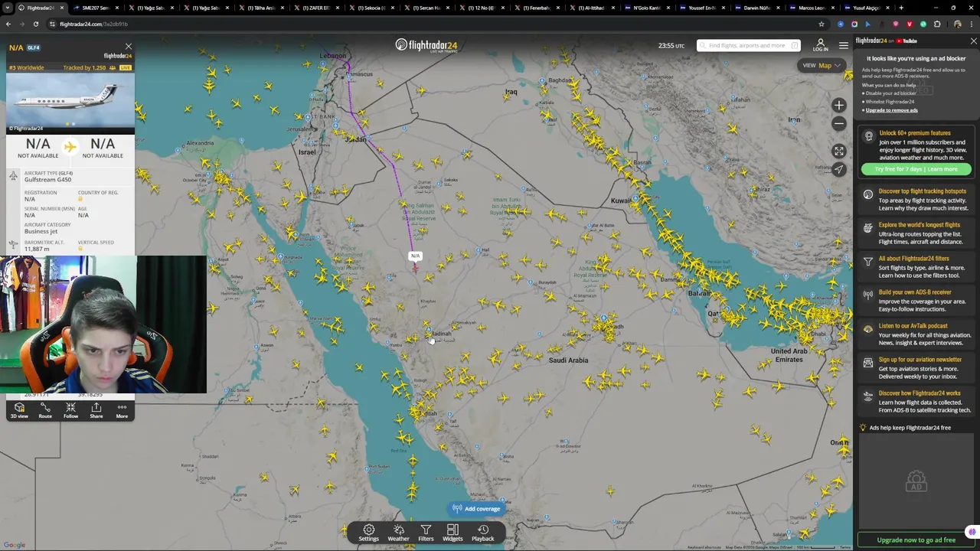Open the Filters funnel tool

click(x=426, y=533)
